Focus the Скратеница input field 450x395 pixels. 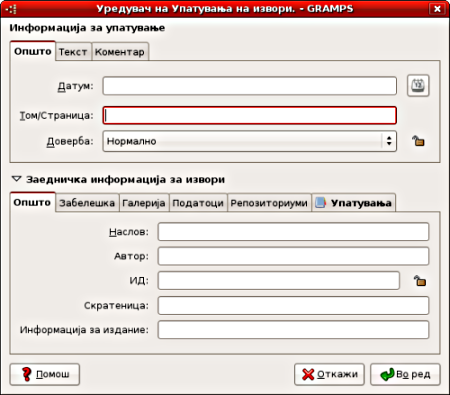(x=293, y=305)
